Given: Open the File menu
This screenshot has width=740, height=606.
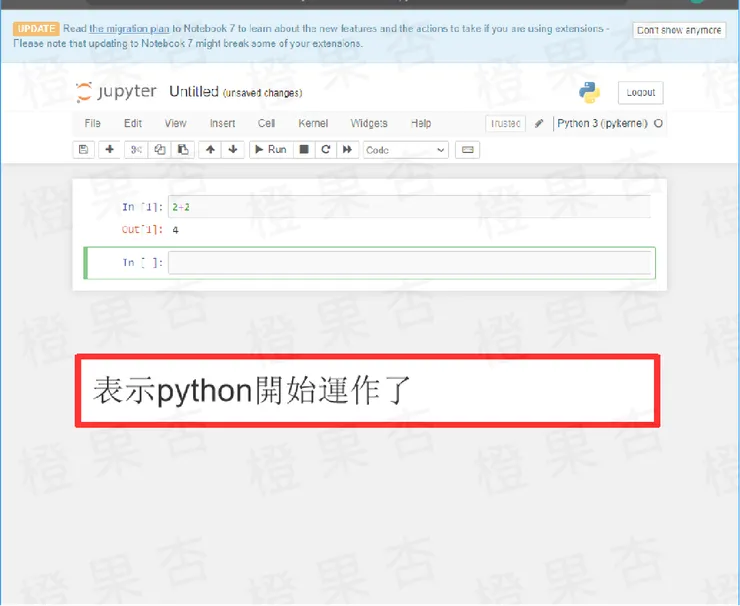Looking at the screenshot, I should click(x=92, y=123).
